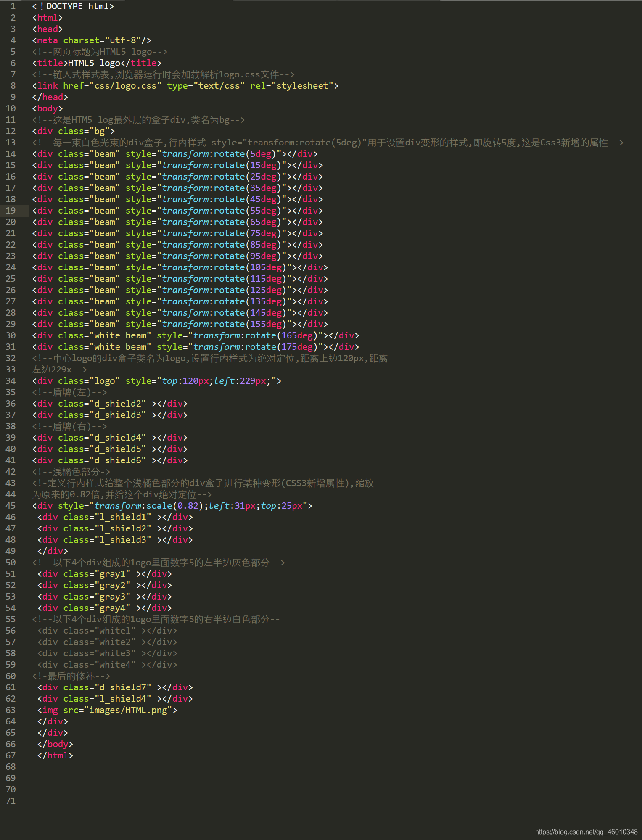
Task: Click the commented white3 div line
Action: [x=107, y=653]
